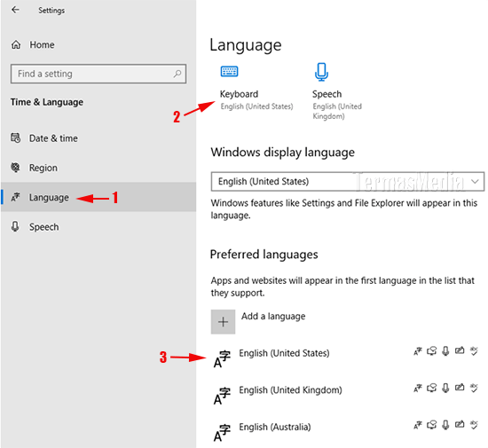Click language icon beside English (Australia)
The width and height of the screenshot is (488, 448).
coord(222,433)
